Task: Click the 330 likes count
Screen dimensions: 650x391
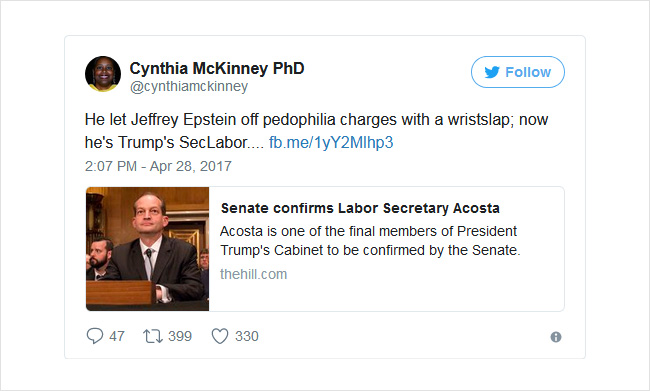Action: click(247, 336)
